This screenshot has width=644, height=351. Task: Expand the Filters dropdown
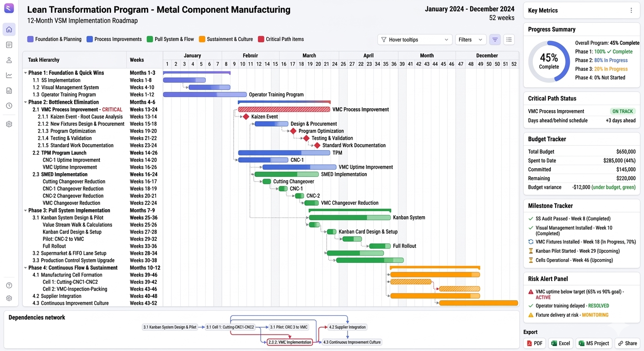(x=471, y=40)
